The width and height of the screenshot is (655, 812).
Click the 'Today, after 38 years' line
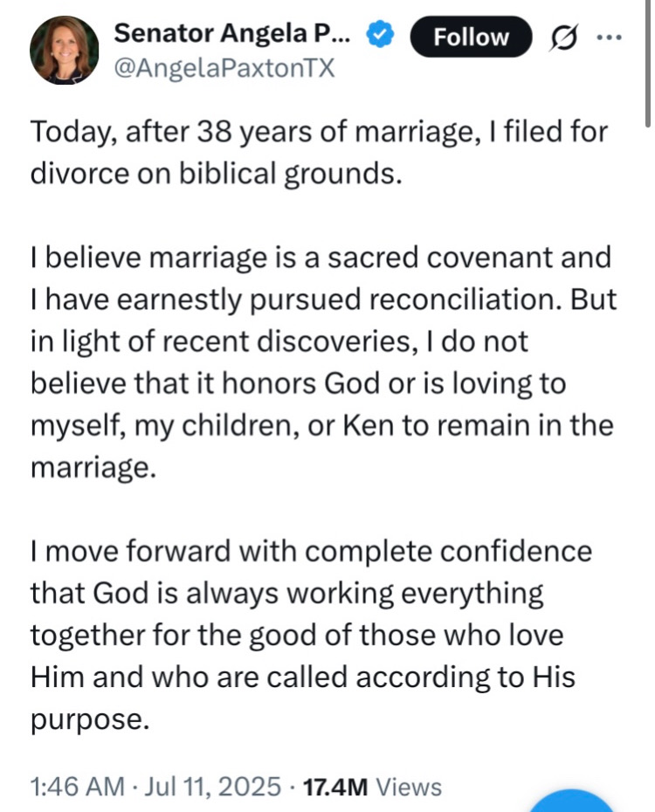[x=319, y=132]
